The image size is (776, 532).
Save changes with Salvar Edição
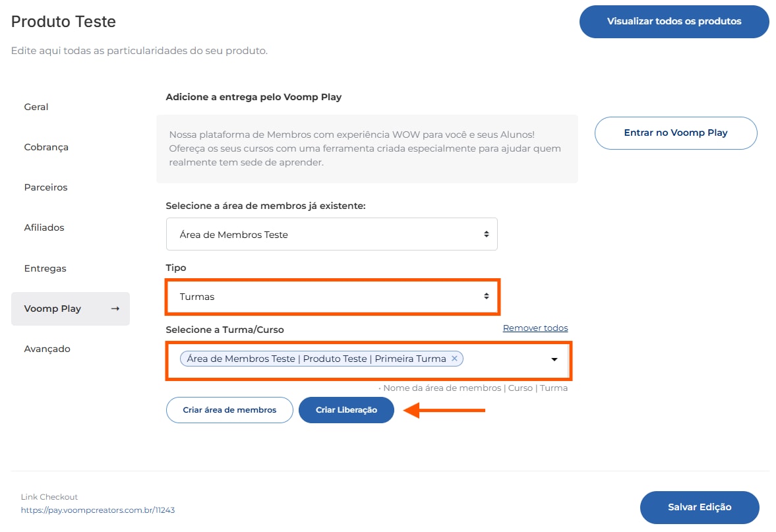click(x=700, y=507)
